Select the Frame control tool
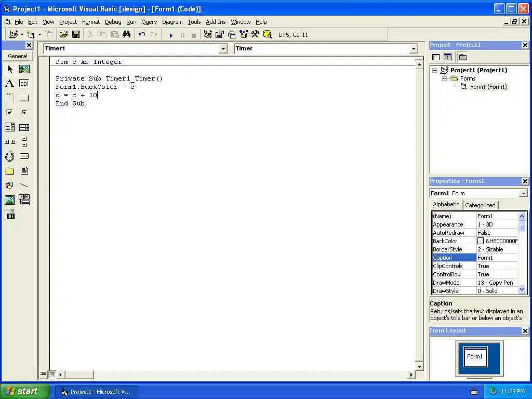This screenshot has width=532, height=399. (x=10, y=98)
